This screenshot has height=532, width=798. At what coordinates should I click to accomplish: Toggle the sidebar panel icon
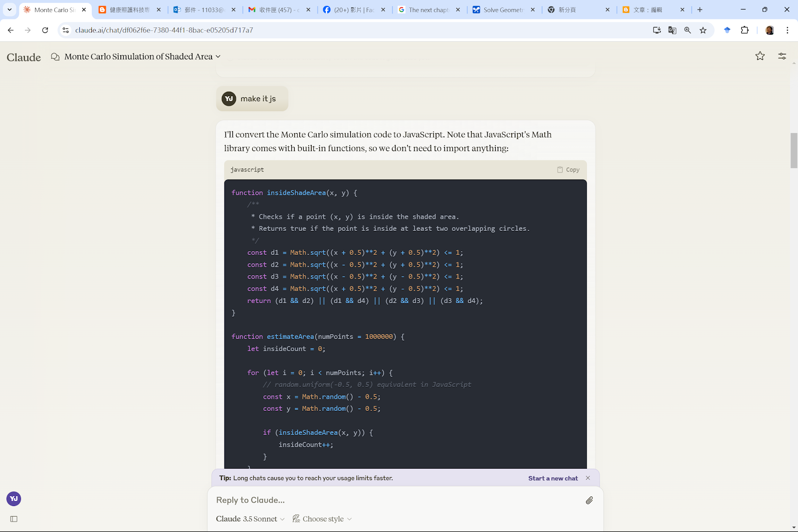click(14, 519)
